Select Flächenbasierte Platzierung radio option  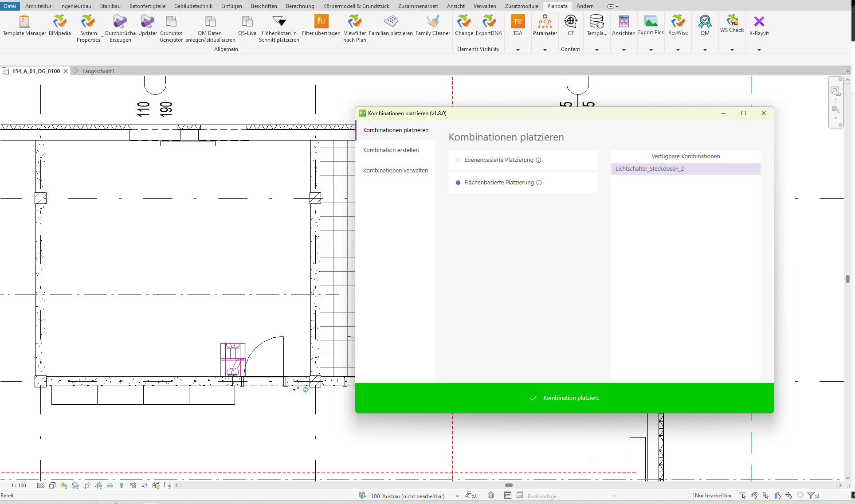click(x=458, y=183)
